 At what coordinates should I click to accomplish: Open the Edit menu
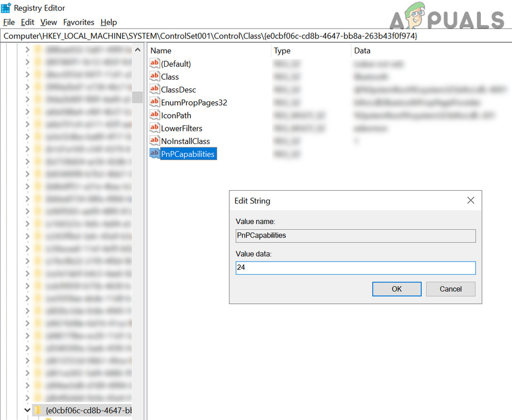(27, 22)
